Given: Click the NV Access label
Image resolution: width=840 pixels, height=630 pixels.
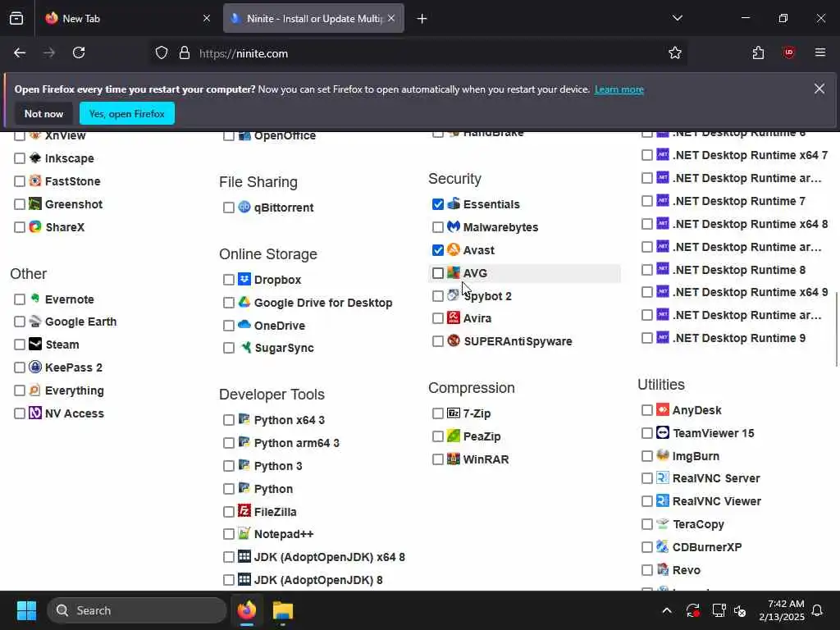Looking at the screenshot, I should tap(75, 413).
